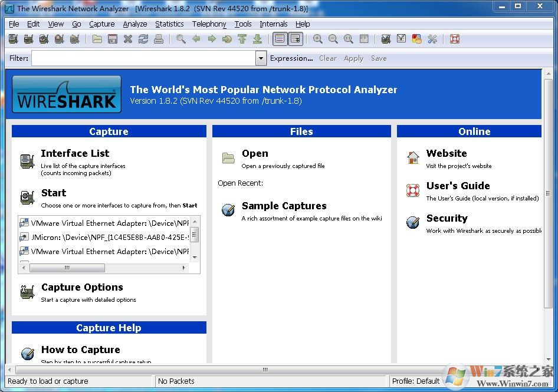Toggle auto scroll in live capture
This screenshot has height=392, width=558.
tap(295, 38)
